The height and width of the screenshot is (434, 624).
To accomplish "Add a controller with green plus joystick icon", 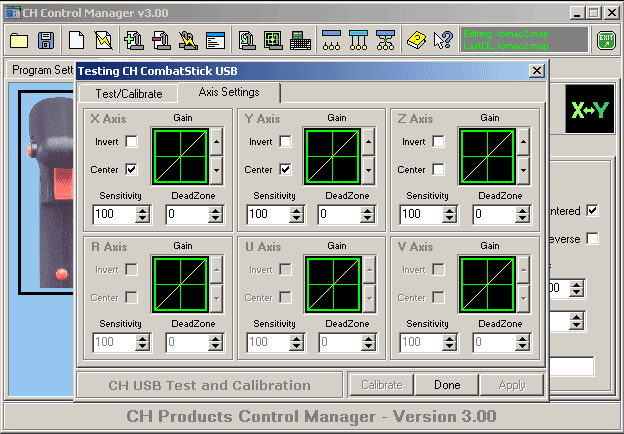I will [134, 40].
